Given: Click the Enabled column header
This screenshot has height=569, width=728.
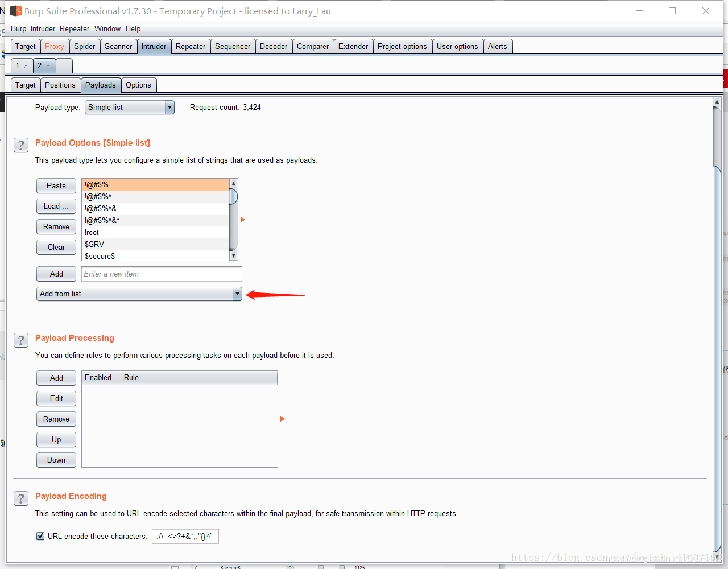Looking at the screenshot, I should 101,377.
